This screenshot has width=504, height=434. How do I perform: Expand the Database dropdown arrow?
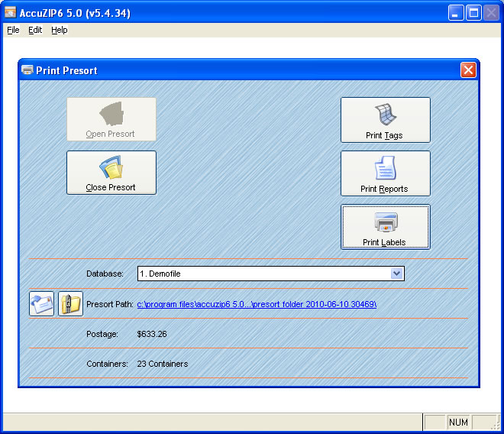coord(396,274)
